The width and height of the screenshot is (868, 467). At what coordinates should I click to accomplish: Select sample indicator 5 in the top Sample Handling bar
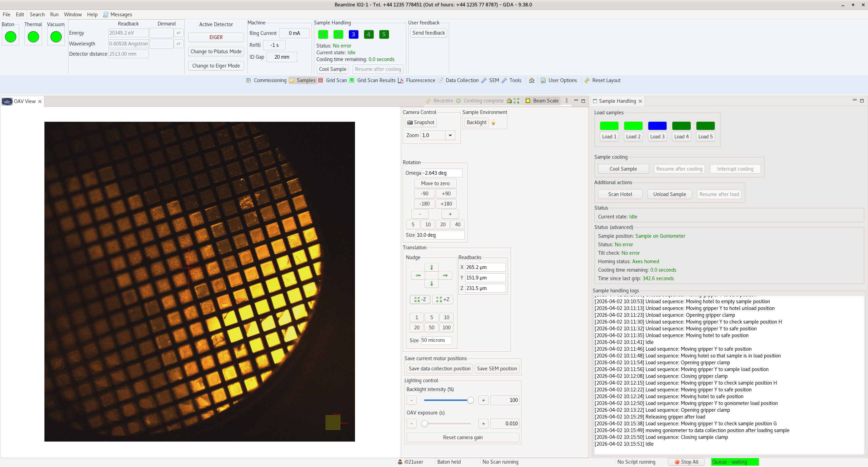pyautogui.click(x=384, y=34)
